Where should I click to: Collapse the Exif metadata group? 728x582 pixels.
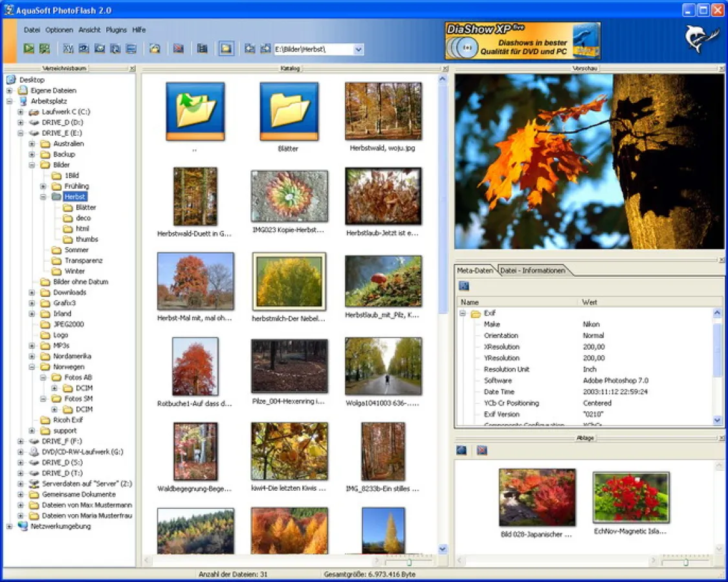[x=463, y=313]
